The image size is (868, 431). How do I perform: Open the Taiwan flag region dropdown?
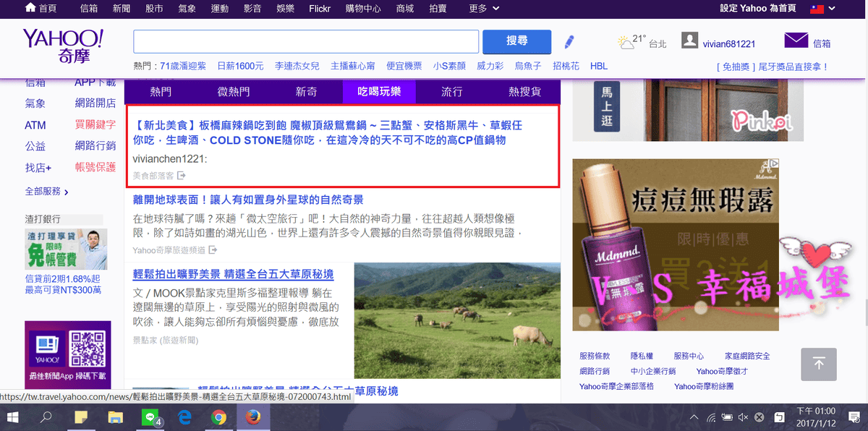point(822,9)
